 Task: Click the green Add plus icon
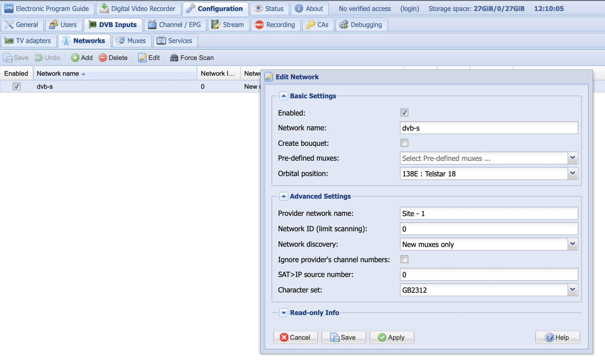[75, 58]
